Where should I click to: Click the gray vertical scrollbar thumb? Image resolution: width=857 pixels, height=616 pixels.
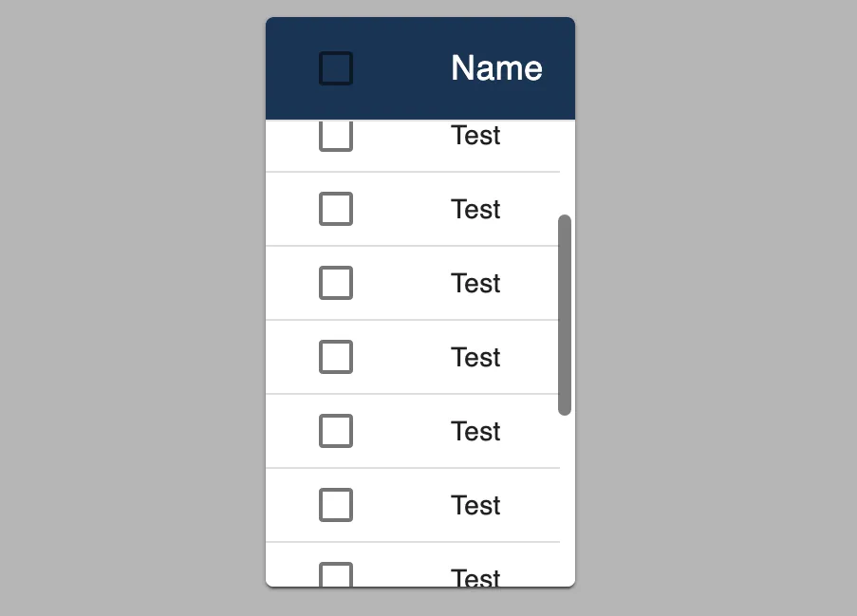pyautogui.click(x=565, y=314)
